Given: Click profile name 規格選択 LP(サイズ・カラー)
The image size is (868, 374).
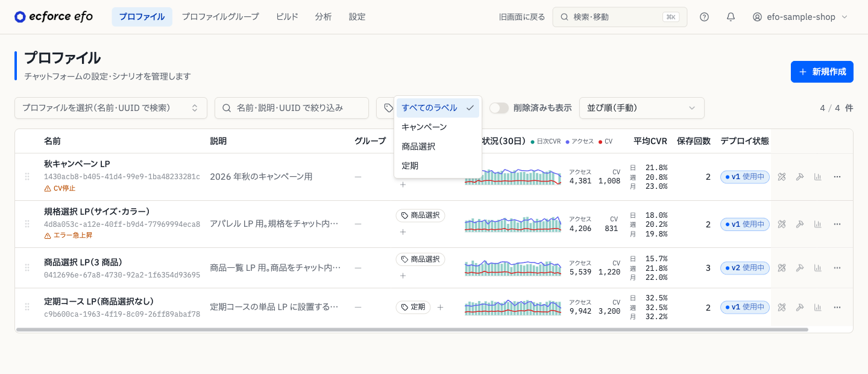Looking at the screenshot, I should point(96,212).
